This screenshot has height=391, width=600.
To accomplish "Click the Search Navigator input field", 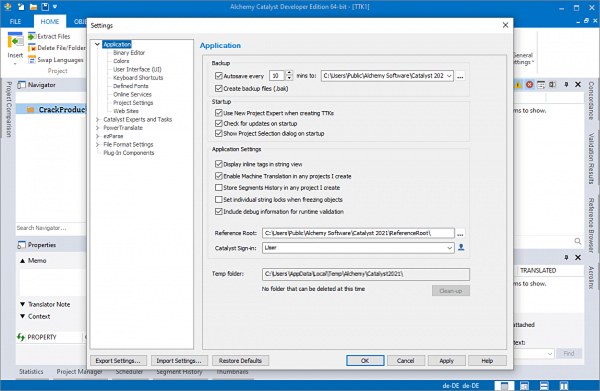I will [x=51, y=228].
